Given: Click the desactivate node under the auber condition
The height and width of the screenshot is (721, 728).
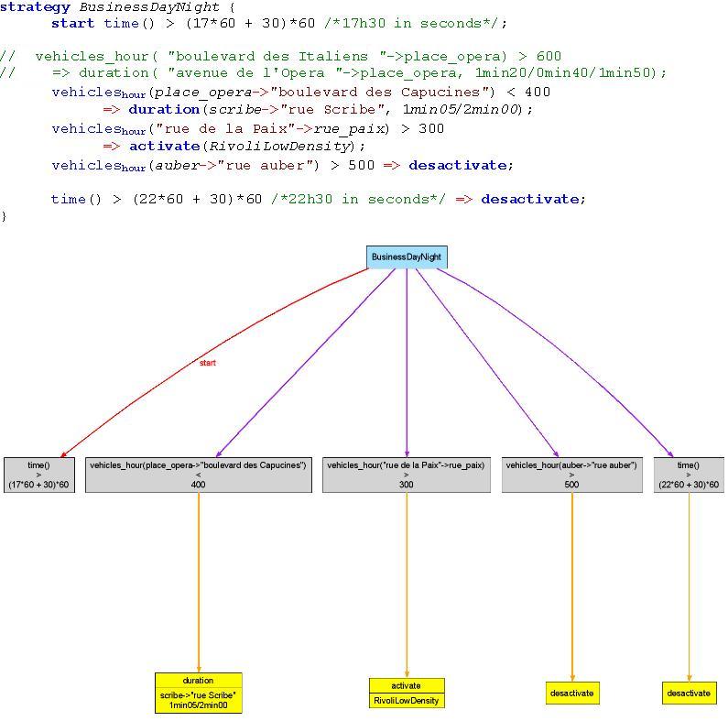Looking at the screenshot, I should pos(572,694).
